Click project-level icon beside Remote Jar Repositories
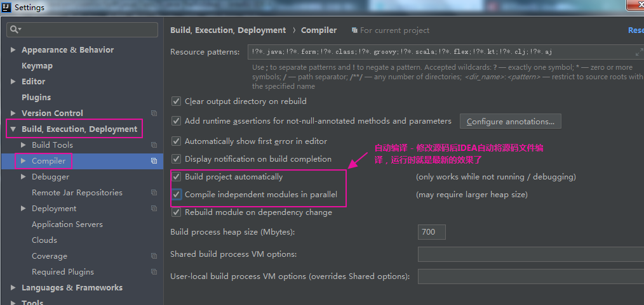 coord(154,193)
